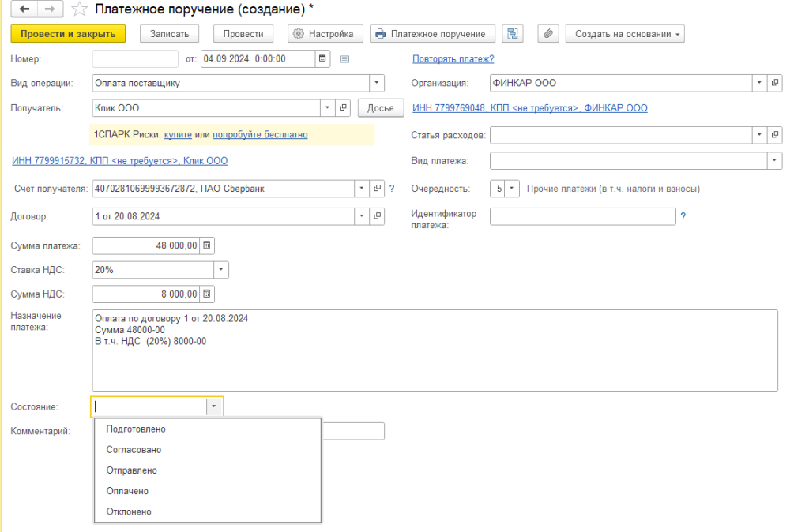The height and width of the screenshot is (532, 809).
Task: Click the back navigation arrow
Action: click(x=24, y=9)
